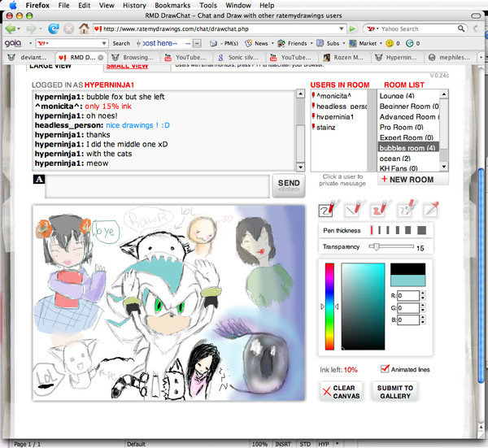The width and height of the screenshot is (488, 448).
Task: Choose the fourth pen thickness option
Action: [398, 230]
